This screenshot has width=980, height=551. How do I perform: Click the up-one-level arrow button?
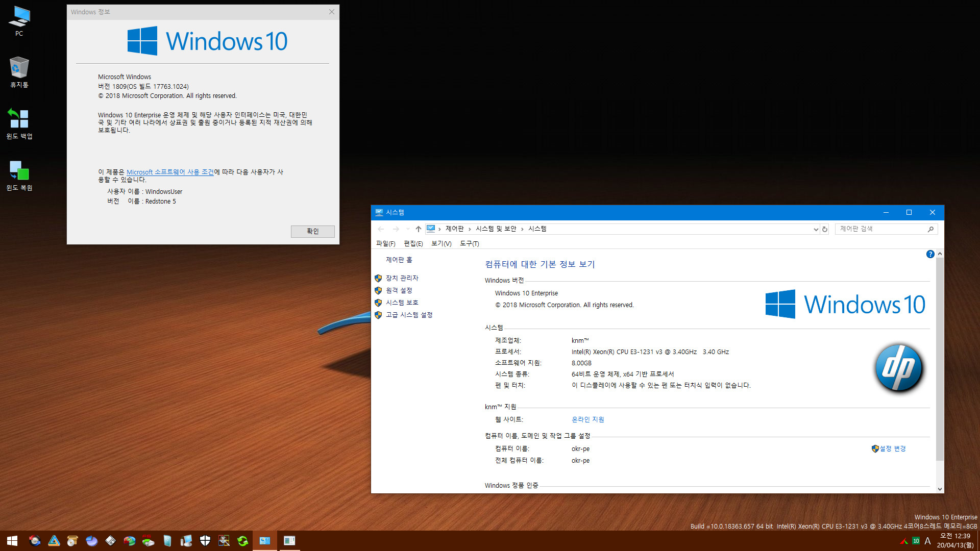tap(418, 229)
